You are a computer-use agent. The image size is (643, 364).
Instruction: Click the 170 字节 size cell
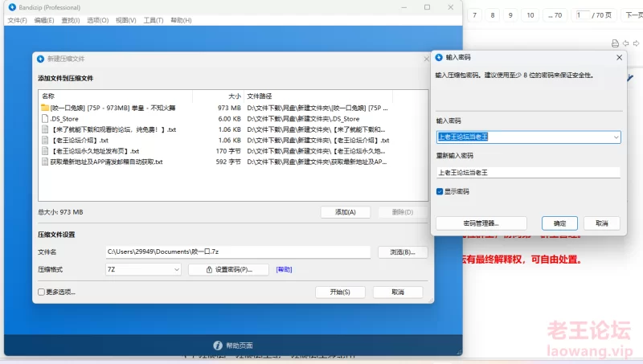click(x=228, y=151)
